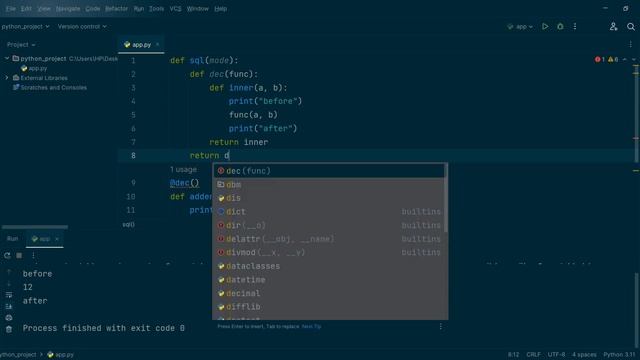Clear console output with trash icon
The width and height of the screenshot is (640, 360).
[x=9, y=329]
